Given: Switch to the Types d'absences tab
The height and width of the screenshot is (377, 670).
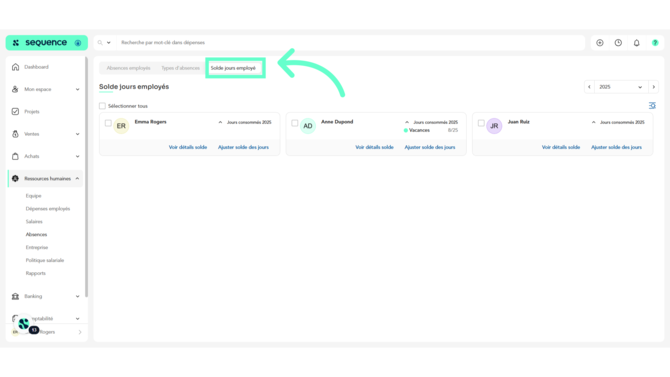Looking at the screenshot, I should 180,68.
